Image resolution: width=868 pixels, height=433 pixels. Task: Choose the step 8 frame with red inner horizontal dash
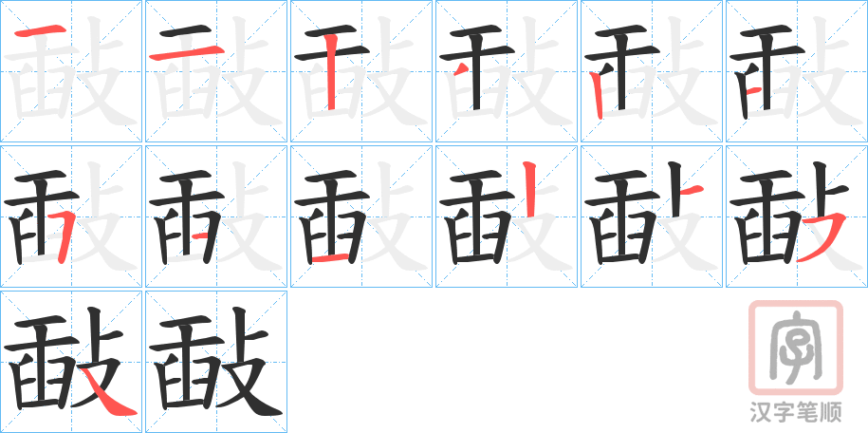point(216,216)
